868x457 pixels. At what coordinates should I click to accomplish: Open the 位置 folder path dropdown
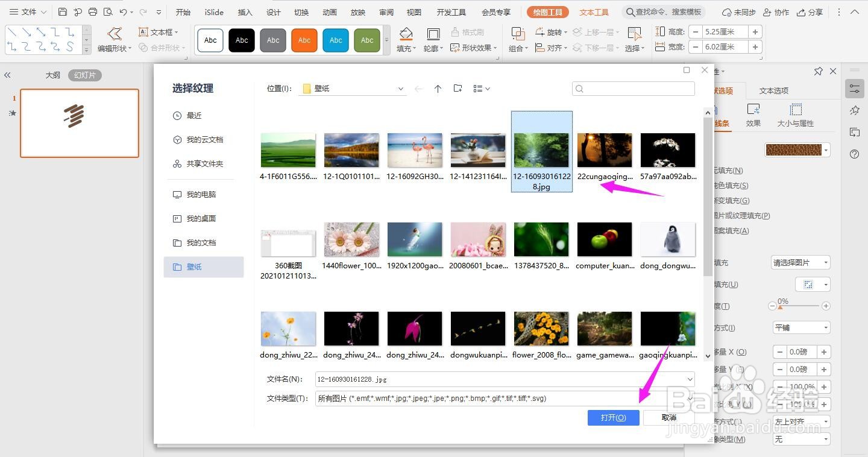401,89
